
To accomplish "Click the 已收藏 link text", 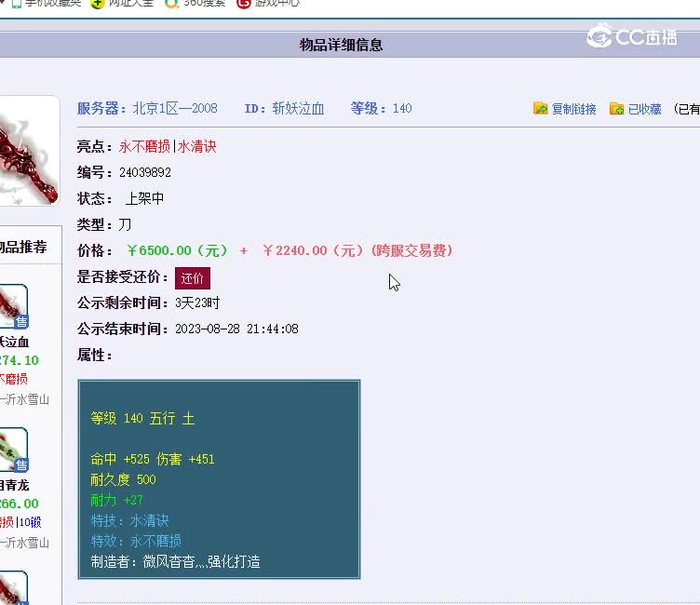I will click(x=644, y=109).
